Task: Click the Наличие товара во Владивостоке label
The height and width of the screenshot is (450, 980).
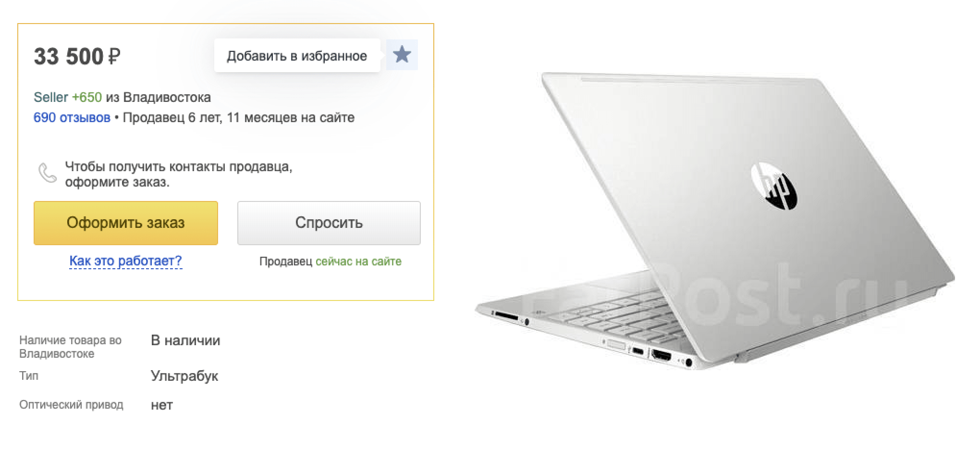Action: [x=70, y=347]
